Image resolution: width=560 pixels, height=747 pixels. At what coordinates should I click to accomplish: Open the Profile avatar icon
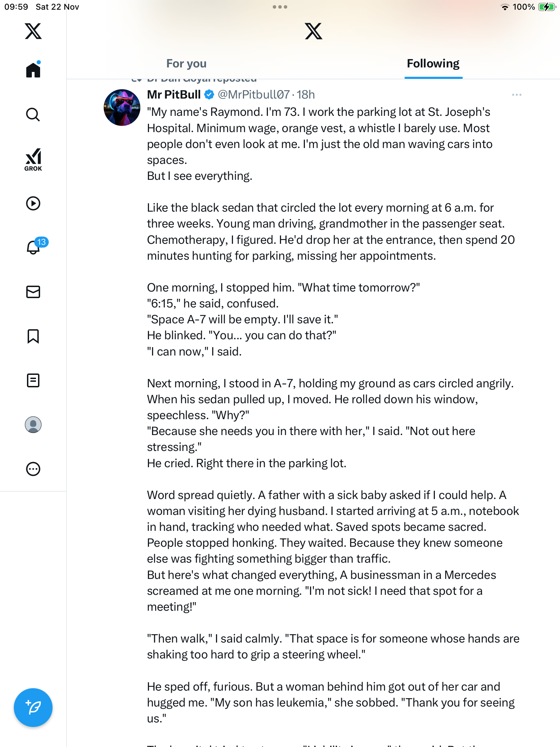33,425
